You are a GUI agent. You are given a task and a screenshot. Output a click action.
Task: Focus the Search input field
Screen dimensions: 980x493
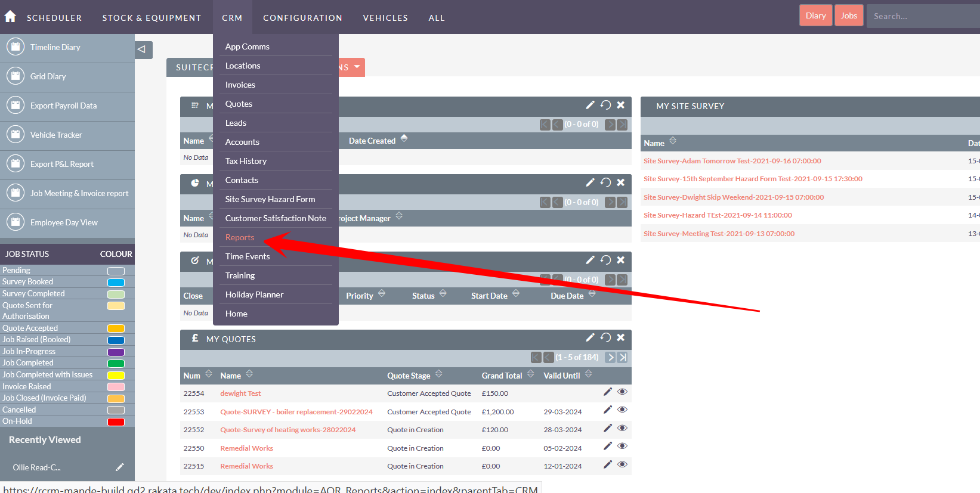923,16
